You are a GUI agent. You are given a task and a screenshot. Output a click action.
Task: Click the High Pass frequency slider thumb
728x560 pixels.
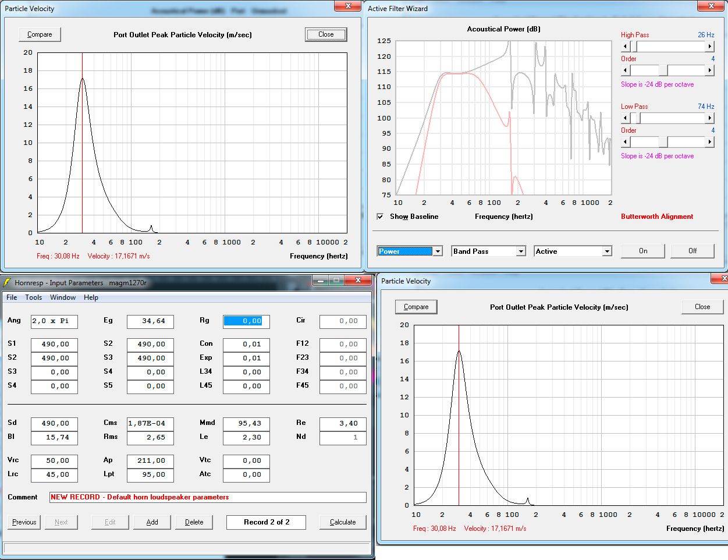[634, 47]
